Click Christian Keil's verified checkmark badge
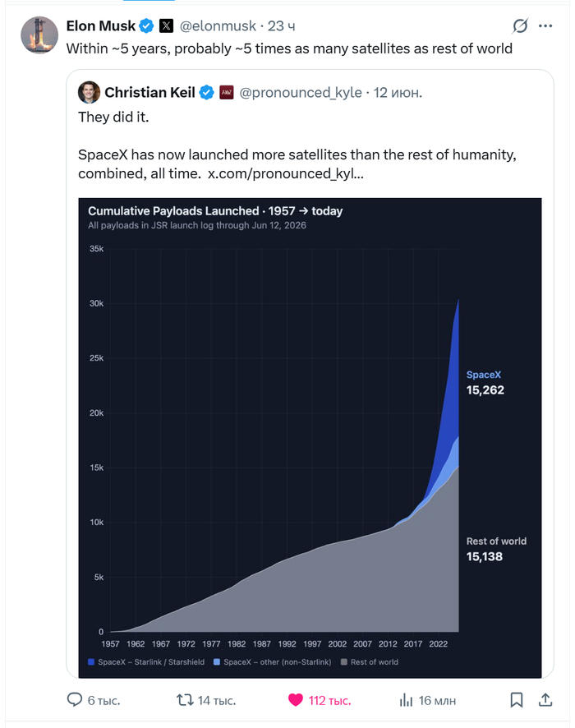The image size is (575, 728). [x=206, y=93]
